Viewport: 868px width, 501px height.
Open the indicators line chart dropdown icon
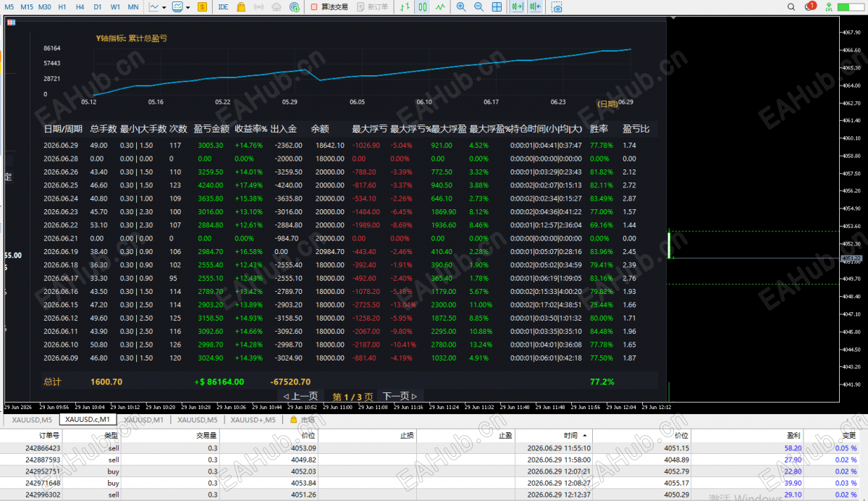pyautogui.click(x=154, y=7)
